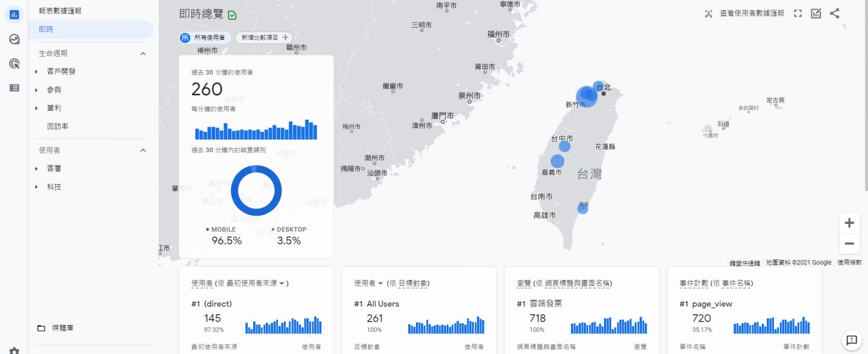Click the 目標對象 column header
The height and width of the screenshot is (354, 868).
coord(367,347)
